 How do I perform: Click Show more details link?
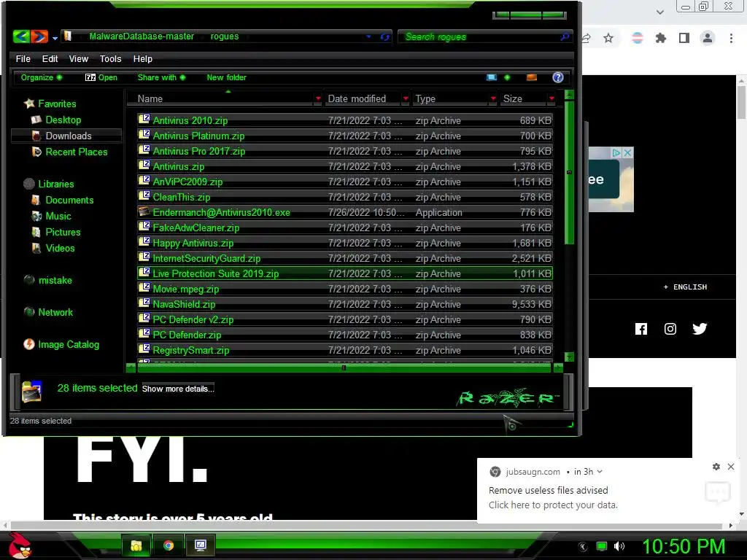(178, 389)
